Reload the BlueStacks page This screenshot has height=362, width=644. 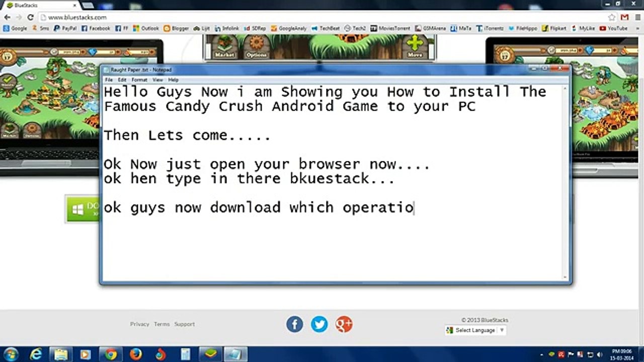(x=30, y=17)
